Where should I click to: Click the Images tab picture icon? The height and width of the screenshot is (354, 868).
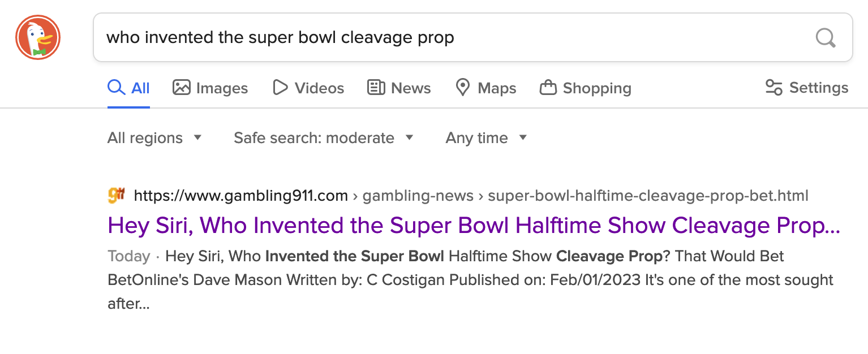click(181, 88)
